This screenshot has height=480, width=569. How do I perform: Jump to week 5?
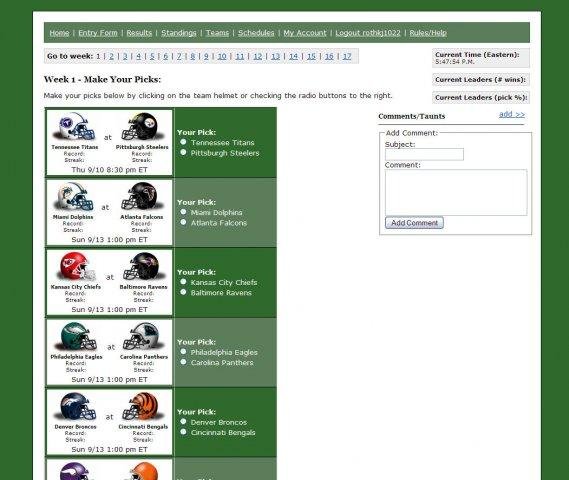point(152,56)
